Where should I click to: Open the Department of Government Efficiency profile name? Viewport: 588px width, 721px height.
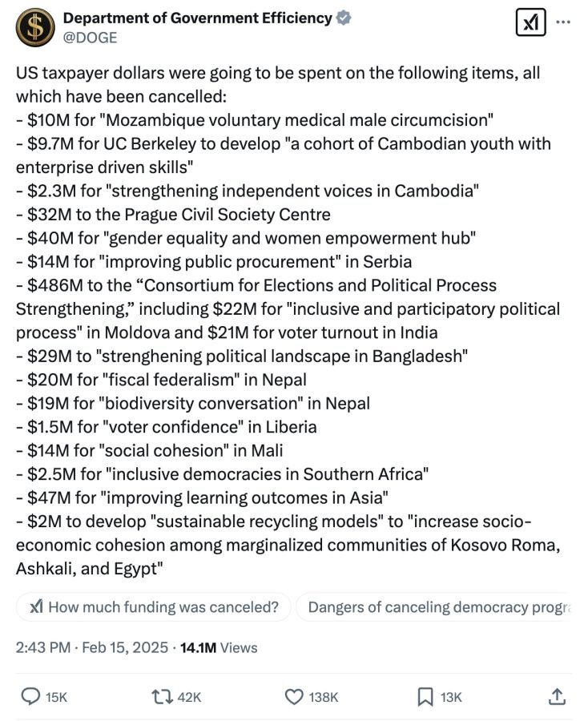197,18
